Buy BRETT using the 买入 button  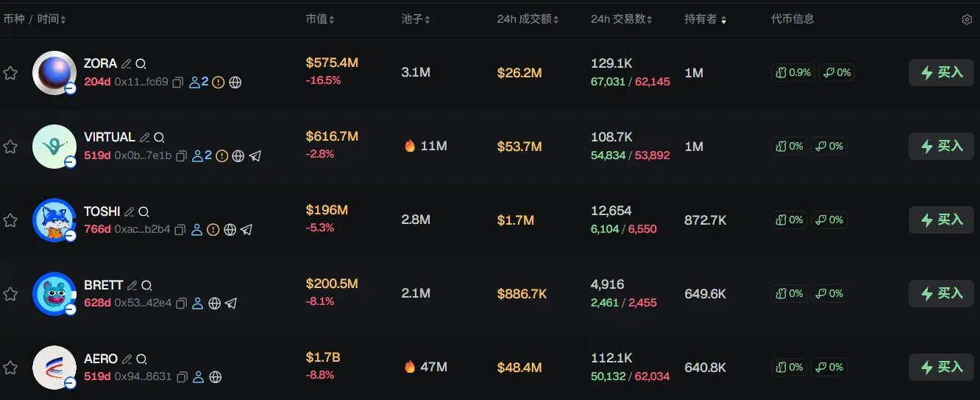pyautogui.click(x=941, y=293)
